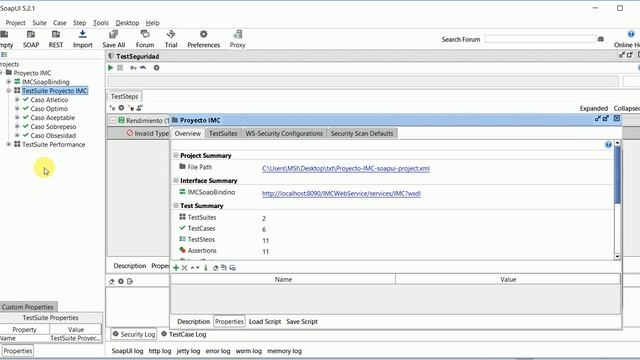Click the clear properties icon in Proyecto IMC toolbar

pos(216,268)
